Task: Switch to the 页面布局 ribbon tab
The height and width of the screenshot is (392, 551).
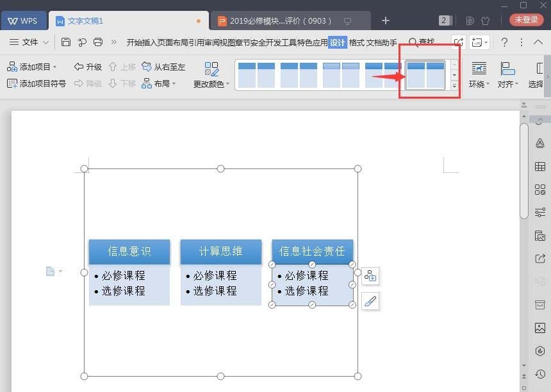Action: 172,42
